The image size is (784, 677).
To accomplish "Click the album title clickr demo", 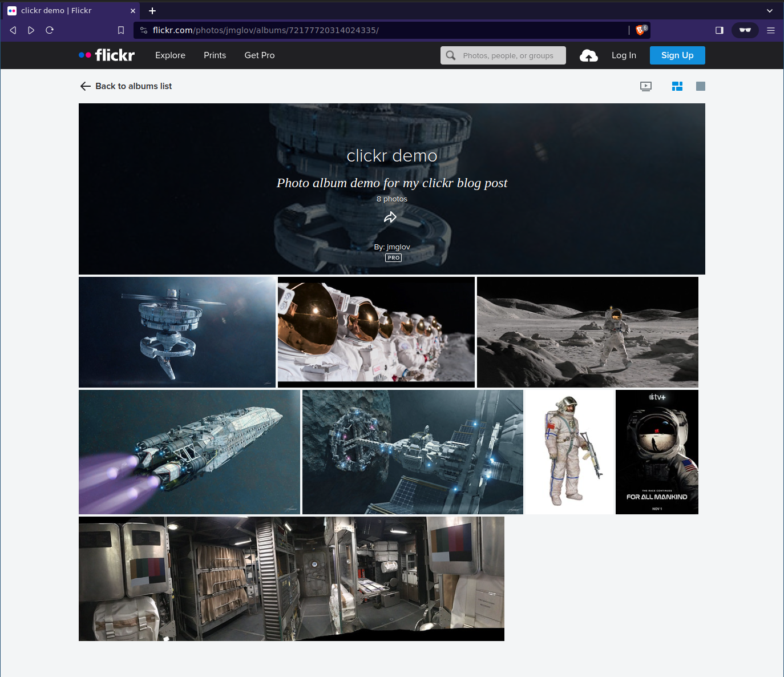I will point(392,156).
